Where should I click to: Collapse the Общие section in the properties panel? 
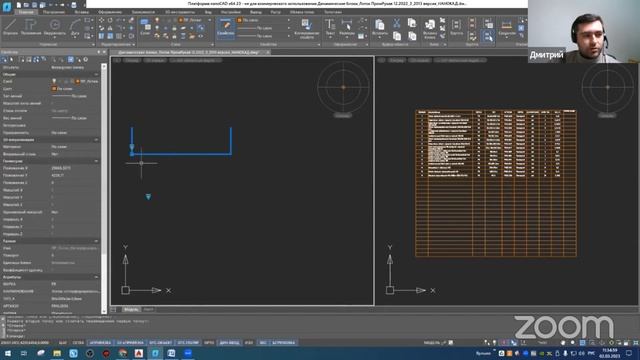pyautogui.click(x=96, y=74)
